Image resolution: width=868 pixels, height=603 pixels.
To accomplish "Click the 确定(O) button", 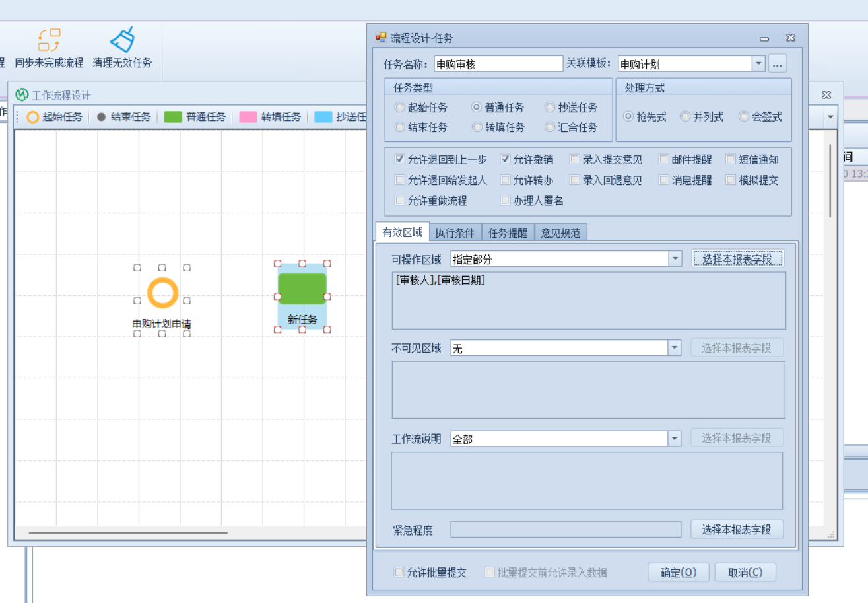I will [x=678, y=573].
